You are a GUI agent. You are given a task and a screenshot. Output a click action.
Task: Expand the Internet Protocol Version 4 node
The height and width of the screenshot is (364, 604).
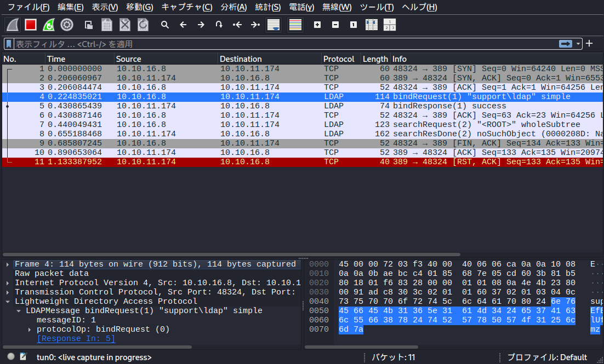point(8,283)
